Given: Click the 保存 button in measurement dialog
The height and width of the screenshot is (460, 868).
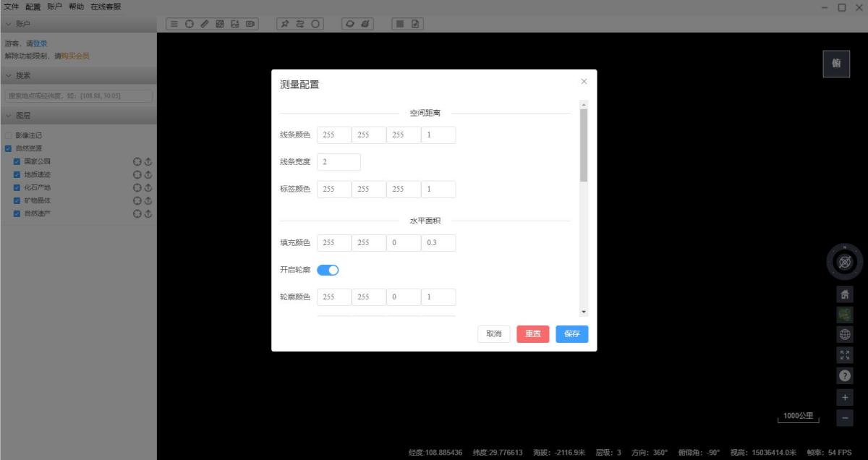Looking at the screenshot, I should 571,333.
